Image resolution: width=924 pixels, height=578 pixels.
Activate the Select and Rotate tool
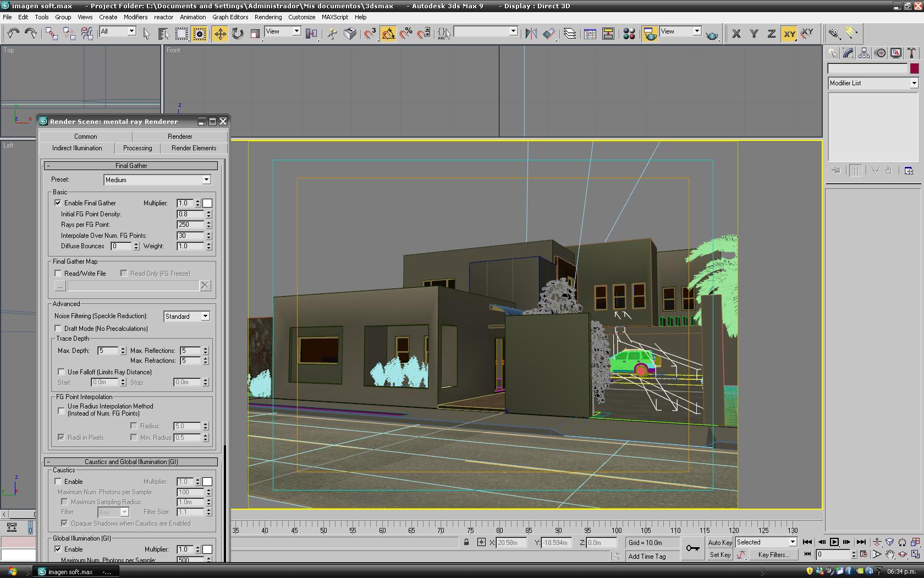coord(237,34)
